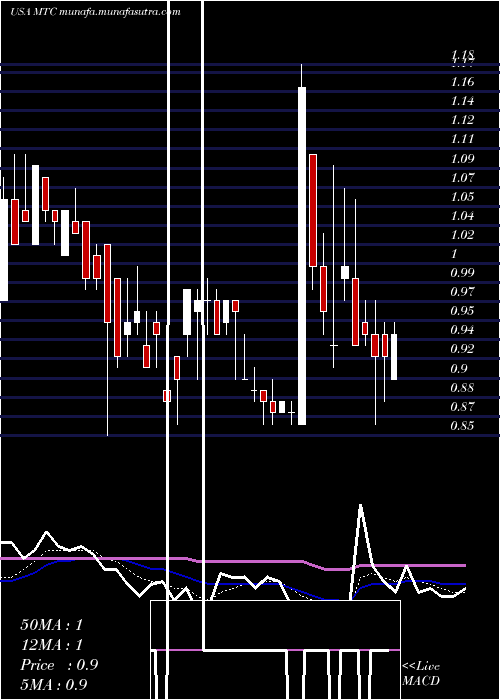Image resolution: width=500 pixels, height=700 pixels.
Task: Click the '5MA : 0.9' label
Action: point(54,684)
